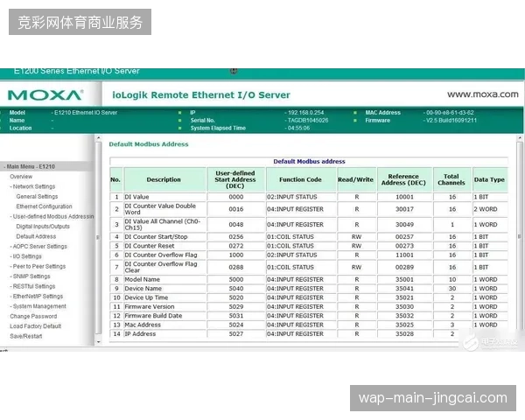Screen dimensions: 525x420
Task: Select Default Address in sidebar
Action: (36, 236)
